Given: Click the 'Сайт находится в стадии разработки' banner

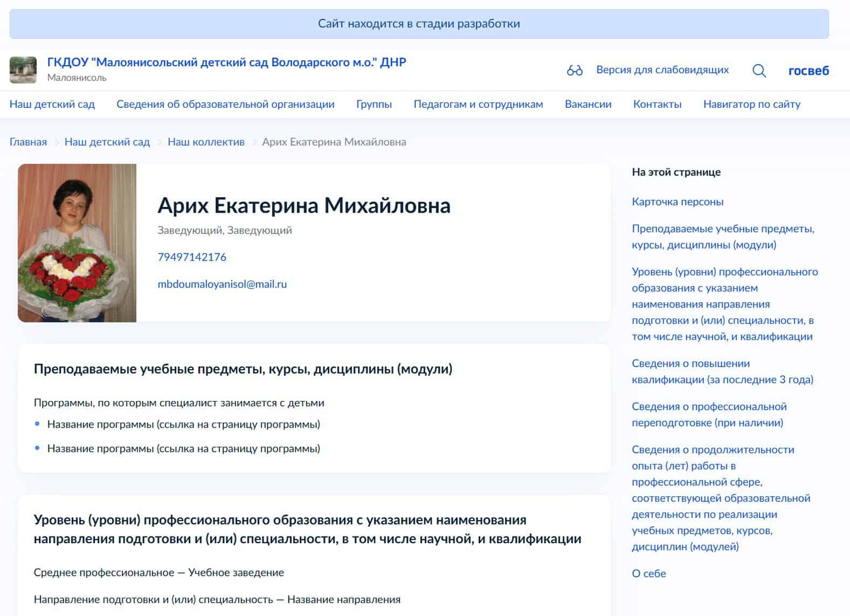Looking at the screenshot, I should click(x=419, y=24).
